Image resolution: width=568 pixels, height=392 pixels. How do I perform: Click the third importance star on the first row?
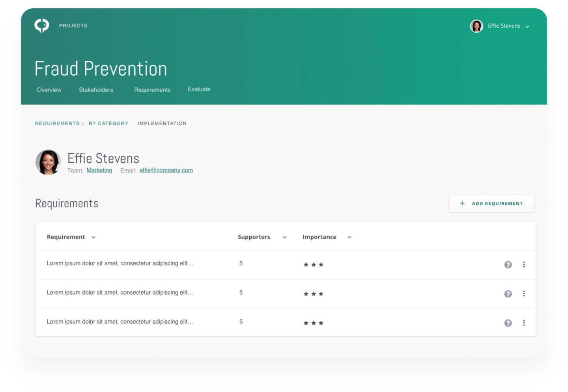tap(321, 264)
